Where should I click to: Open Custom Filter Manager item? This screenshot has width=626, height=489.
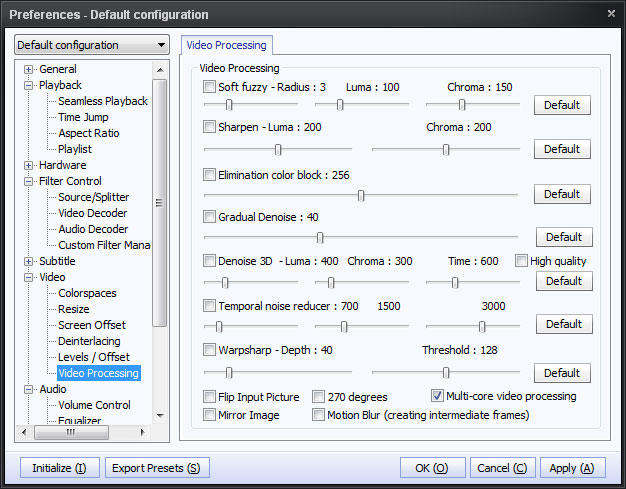coord(104,245)
